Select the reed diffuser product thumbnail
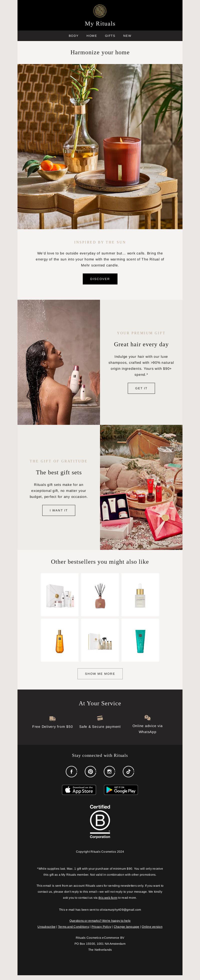Screen dimensions: 200x980 click(100, 595)
